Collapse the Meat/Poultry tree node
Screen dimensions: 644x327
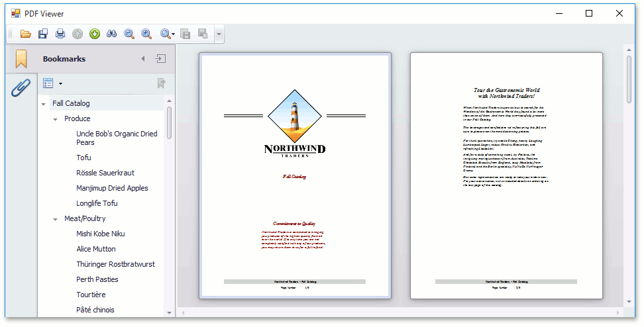[56, 220]
